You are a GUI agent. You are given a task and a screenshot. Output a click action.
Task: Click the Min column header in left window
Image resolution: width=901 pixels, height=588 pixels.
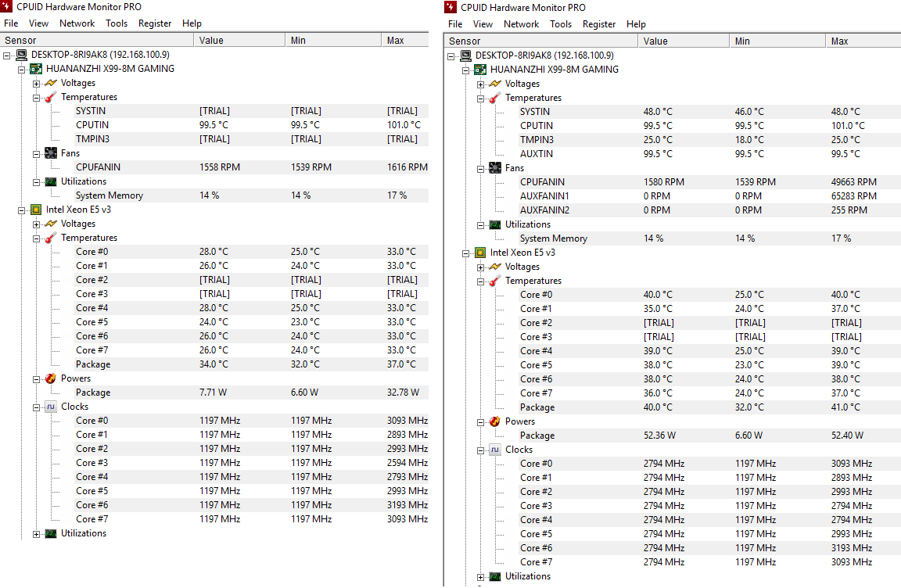tap(333, 40)
